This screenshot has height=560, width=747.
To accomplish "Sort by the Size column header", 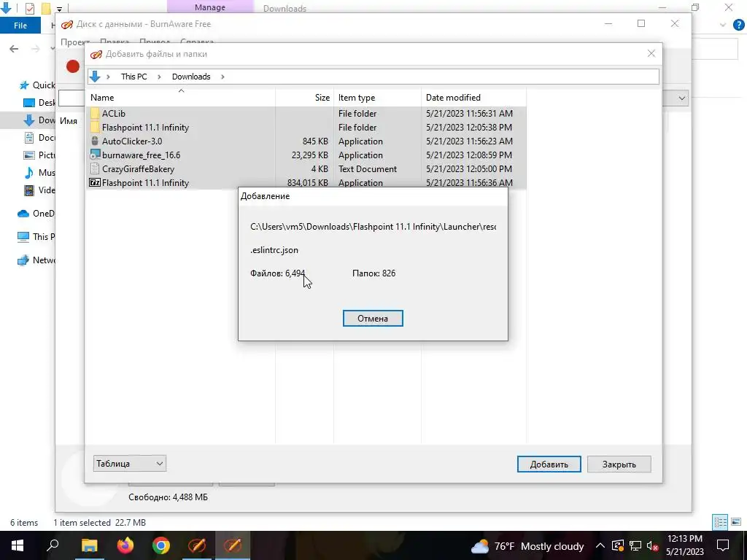I will 304,97.
